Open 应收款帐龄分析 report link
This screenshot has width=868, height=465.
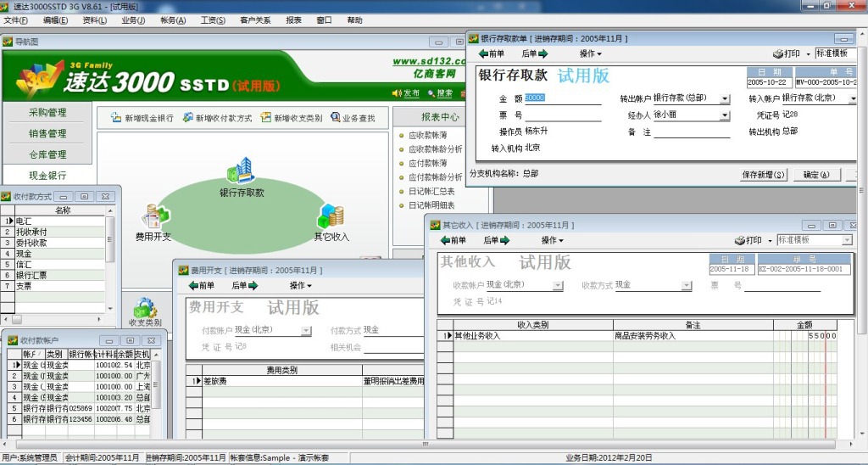click(x=435, y=149)
